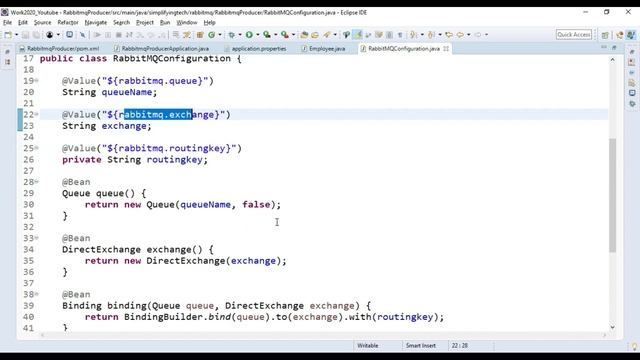Toggle Block Selection mode
The image size is (640, 360).
389,35
